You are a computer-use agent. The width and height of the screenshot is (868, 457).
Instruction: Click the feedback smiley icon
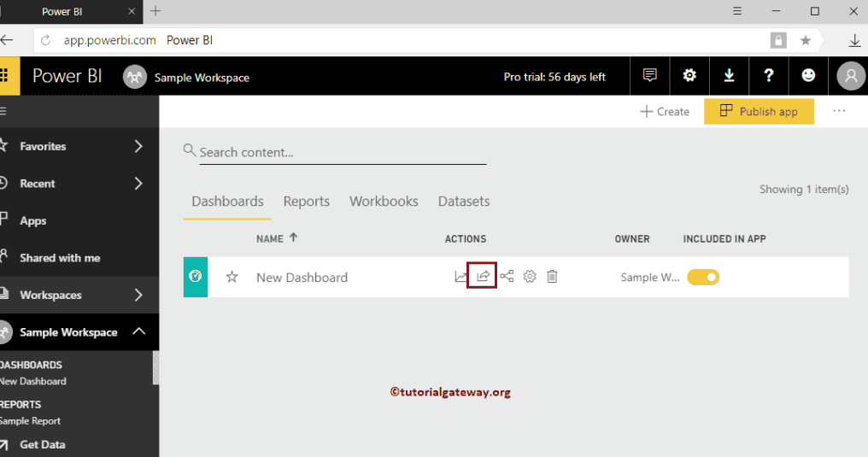[808, 75]
